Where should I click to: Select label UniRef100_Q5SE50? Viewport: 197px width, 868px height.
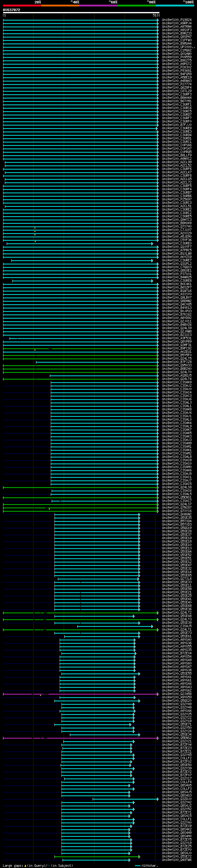click(x=176, y=765)
